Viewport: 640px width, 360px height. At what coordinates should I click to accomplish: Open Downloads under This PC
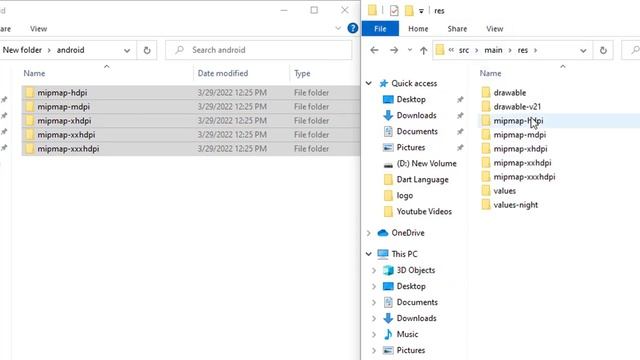point(416,318)
